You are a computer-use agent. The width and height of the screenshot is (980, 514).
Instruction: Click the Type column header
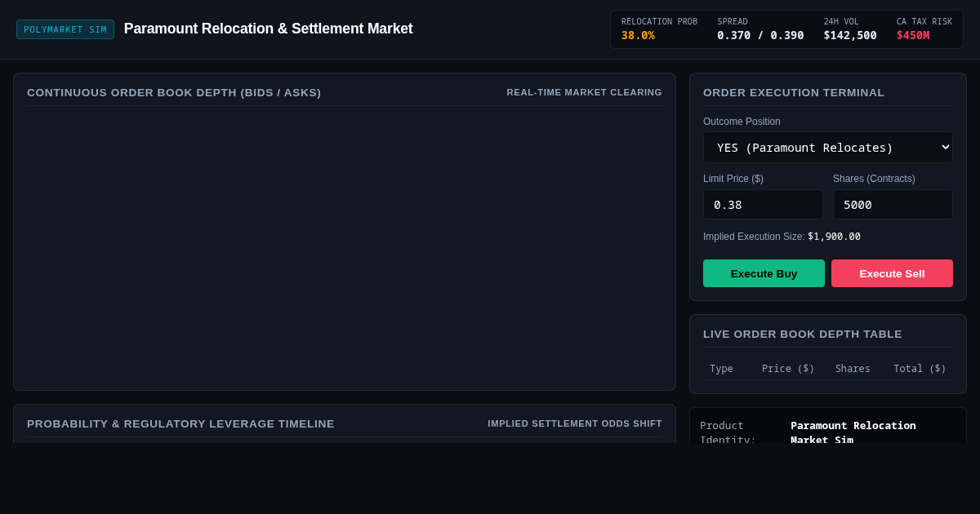pyautogui.click(x=721, y=369)
